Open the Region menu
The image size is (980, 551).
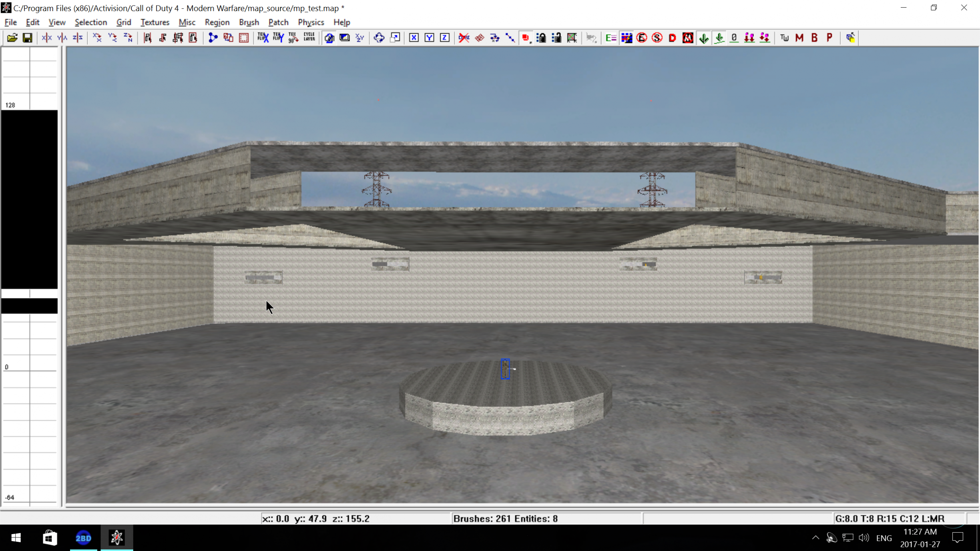pyautogui.click(x=217, y=22)
